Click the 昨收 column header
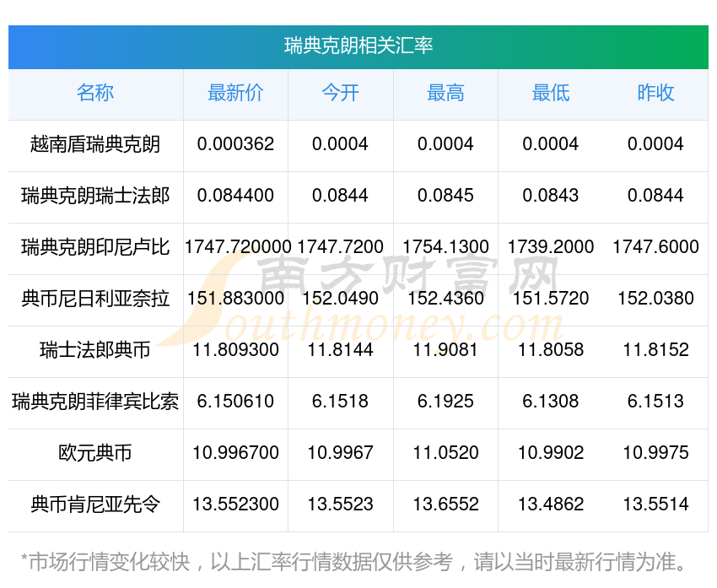Image resolution: width=717 pixels, height=588 pixels. [655, 94]
